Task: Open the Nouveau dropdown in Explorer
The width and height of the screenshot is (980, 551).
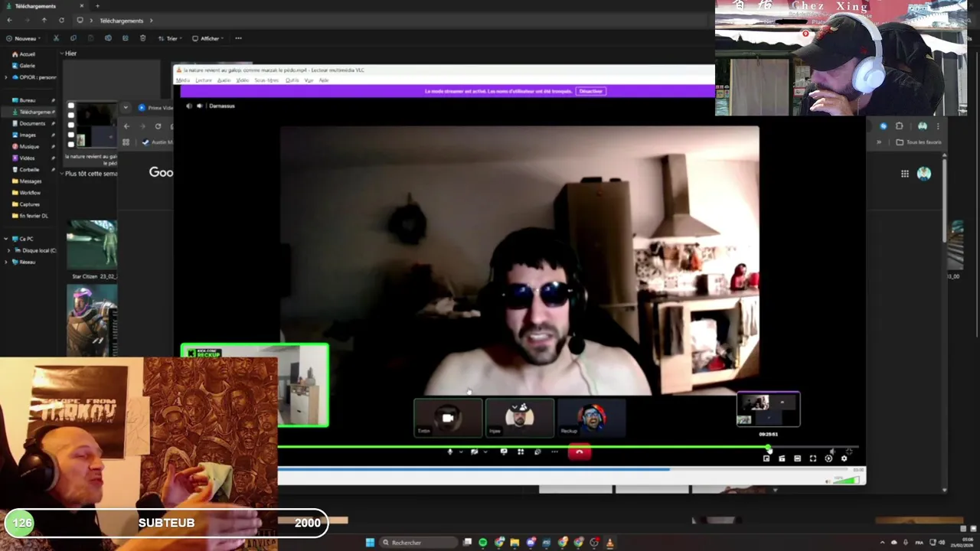Action: [x=22, y=38]
